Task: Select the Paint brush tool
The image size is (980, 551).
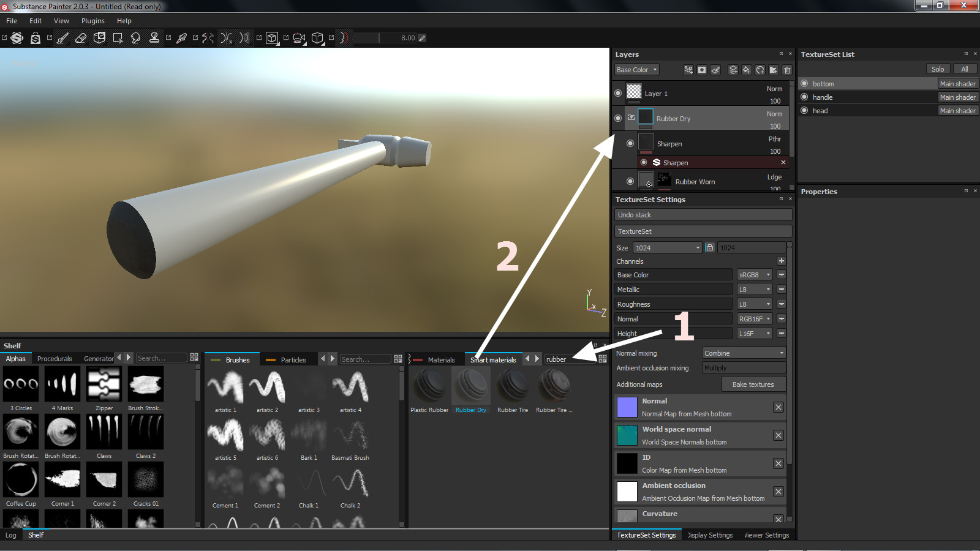Action: click(62, 38)
